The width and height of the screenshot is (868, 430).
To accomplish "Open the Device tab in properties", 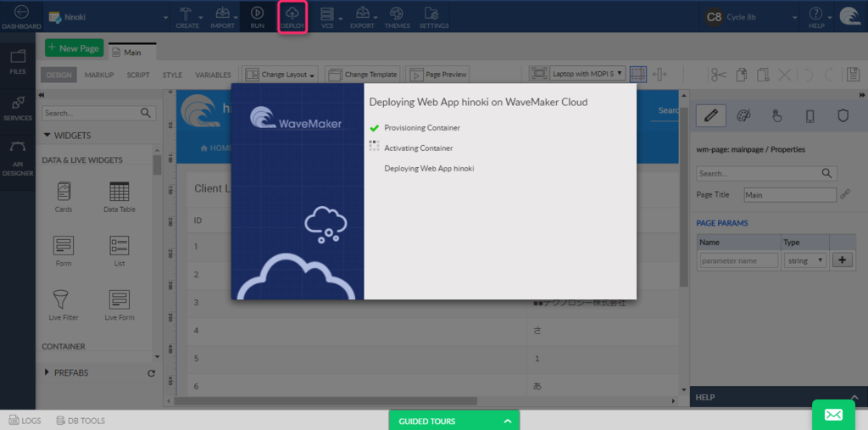I will [x=810, y=116].
